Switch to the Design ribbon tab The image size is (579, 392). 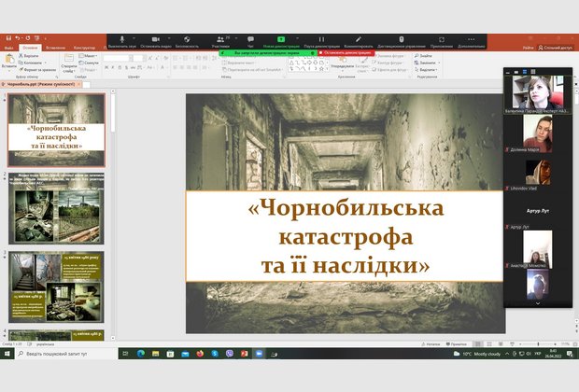coord(84,48)
